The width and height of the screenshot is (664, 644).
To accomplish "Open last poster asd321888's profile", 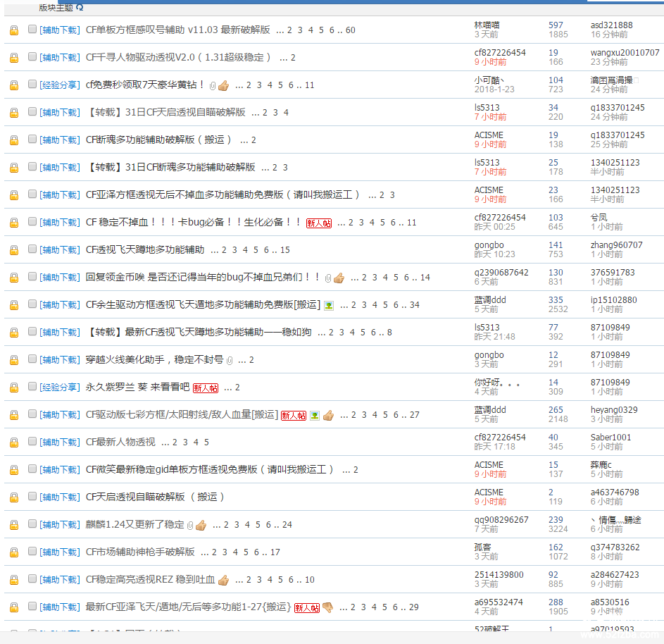I will 611,25.
